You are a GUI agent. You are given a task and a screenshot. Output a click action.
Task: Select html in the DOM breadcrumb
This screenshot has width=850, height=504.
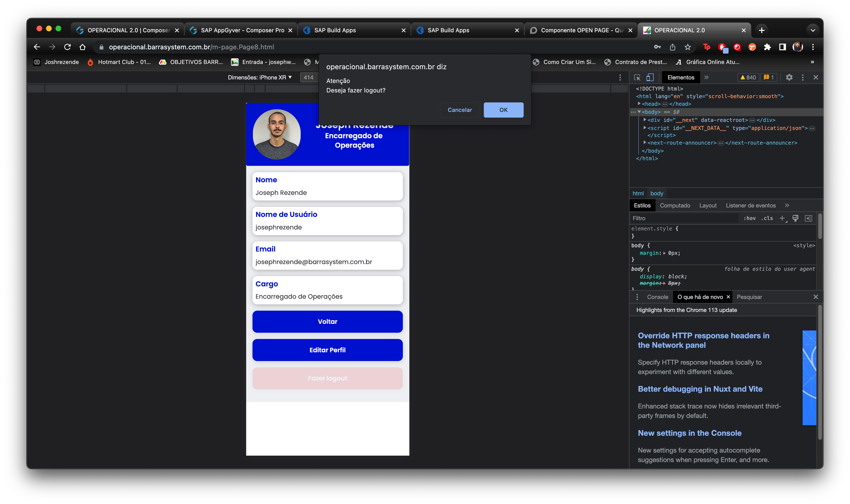click(x=638, y=193)
